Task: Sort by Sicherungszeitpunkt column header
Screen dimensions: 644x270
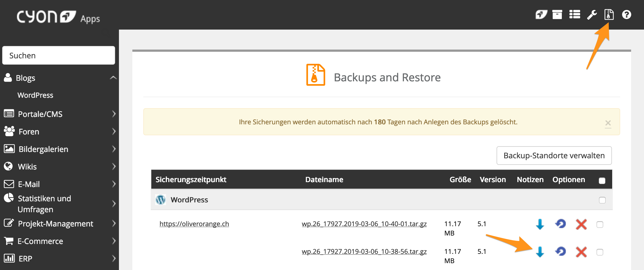Action: 191,180
